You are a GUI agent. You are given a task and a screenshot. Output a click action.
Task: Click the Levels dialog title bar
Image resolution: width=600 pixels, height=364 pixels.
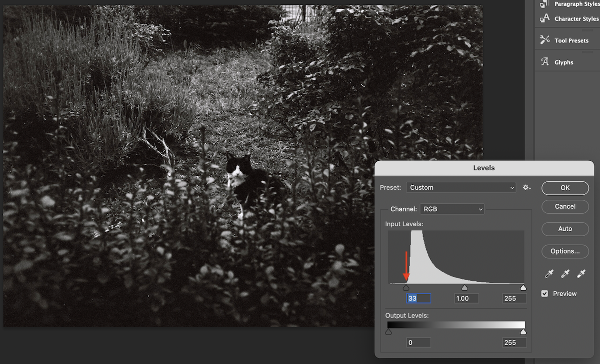(484, 168)
